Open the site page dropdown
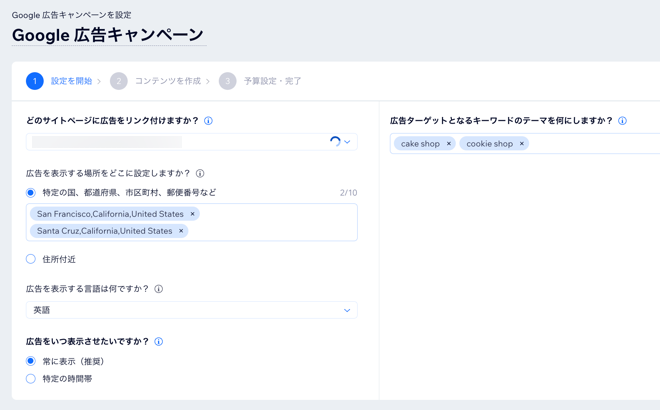The image size is (660, 410). pos(192,142)
